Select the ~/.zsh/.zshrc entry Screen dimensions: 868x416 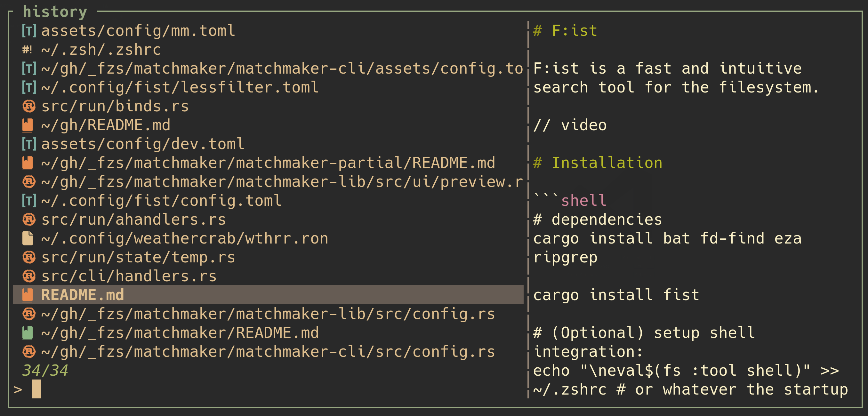(x=268, y=50)
